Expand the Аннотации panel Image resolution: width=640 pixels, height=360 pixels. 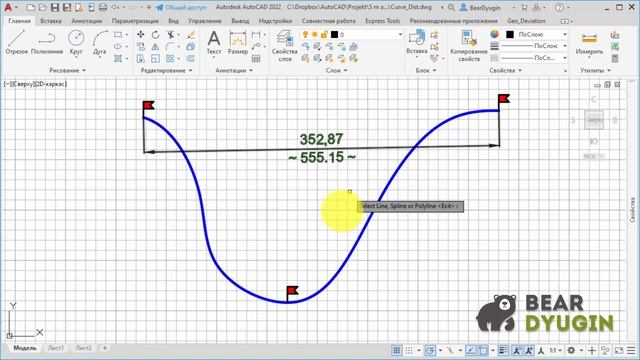[x=234, y=70]
